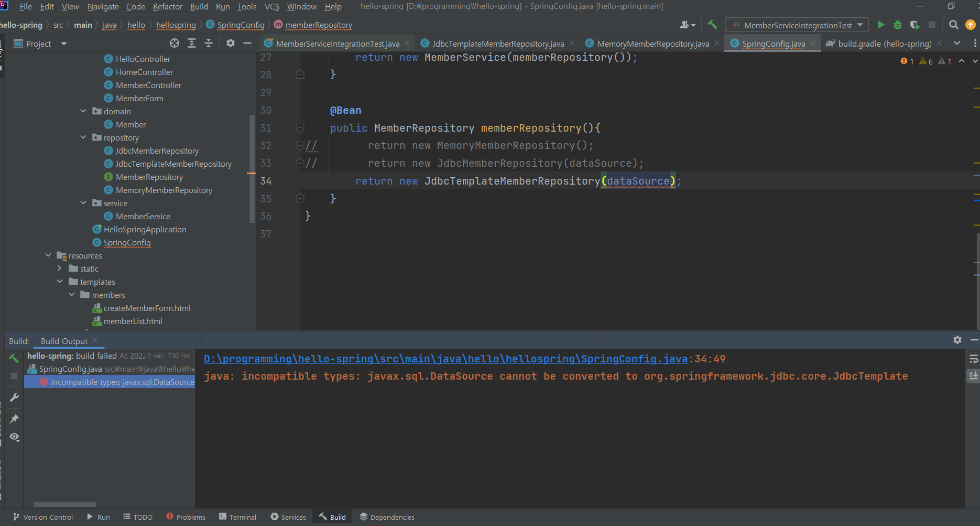This screenshot has height=526, width=980.
Task: Select MemberService class in project tree
Action: pyautogui.click(x=143, y=216)
